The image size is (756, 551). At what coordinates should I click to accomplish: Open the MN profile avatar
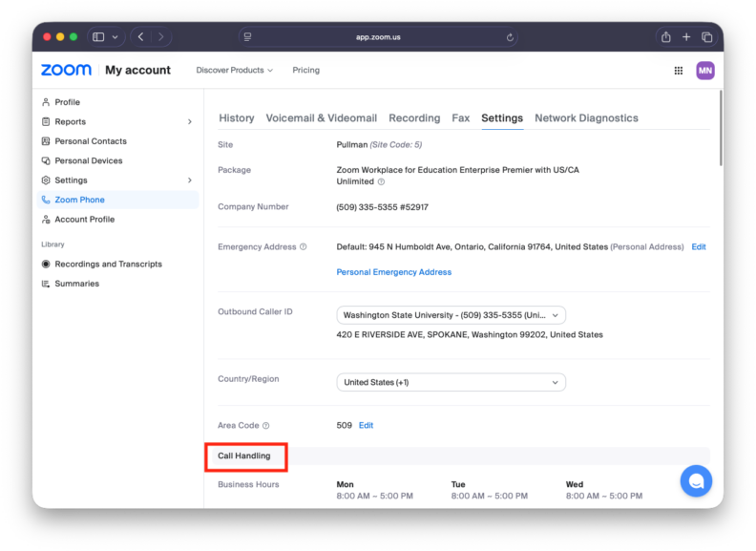coord(704,71)
